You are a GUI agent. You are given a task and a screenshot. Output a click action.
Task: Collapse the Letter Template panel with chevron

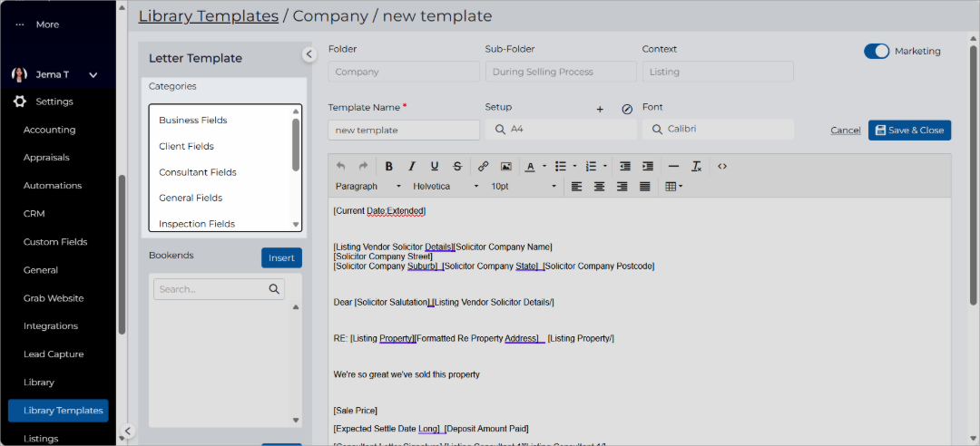point(309,54)
